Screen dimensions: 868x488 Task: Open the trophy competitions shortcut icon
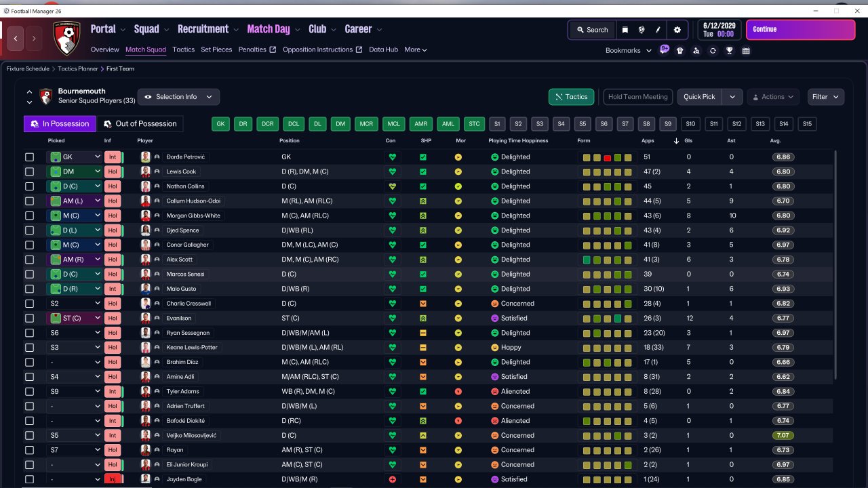point(730,50)
